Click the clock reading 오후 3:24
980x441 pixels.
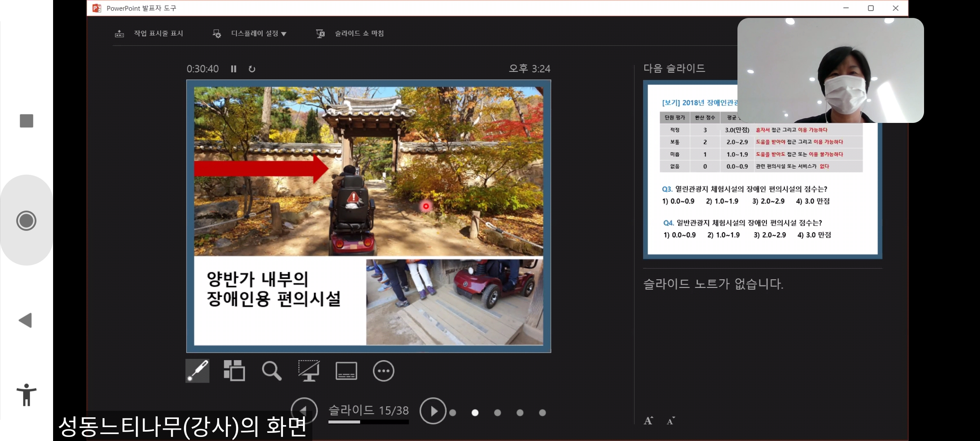point(530,69)
